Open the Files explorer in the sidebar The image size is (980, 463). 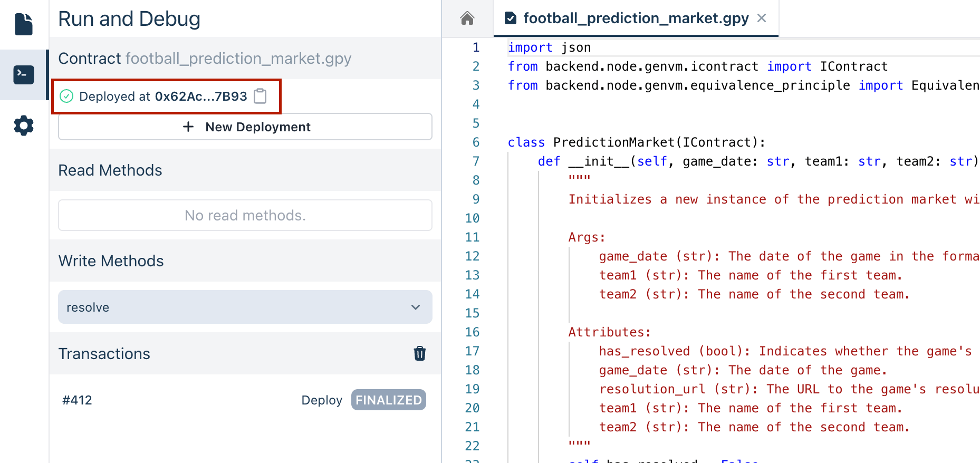tap(24, 24)
